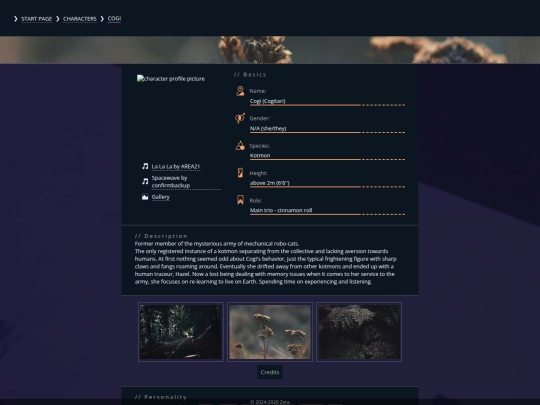Click the Cogi (Cogitari) name value
The image size is (540, 405).
(268, 101)
